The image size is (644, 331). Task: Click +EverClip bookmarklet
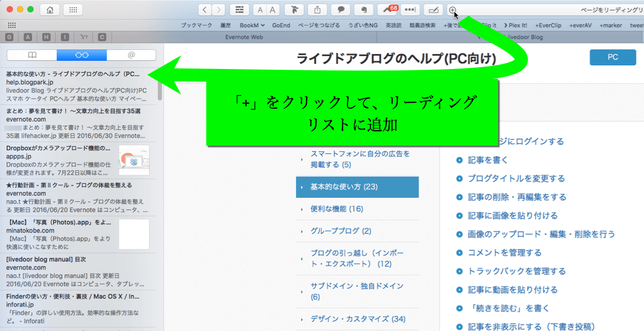tap(547, 25)
